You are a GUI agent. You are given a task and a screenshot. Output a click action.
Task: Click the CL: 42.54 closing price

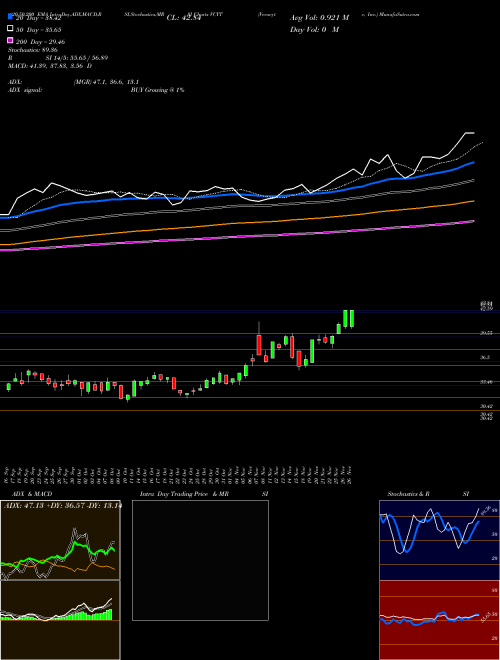point(184,18)
